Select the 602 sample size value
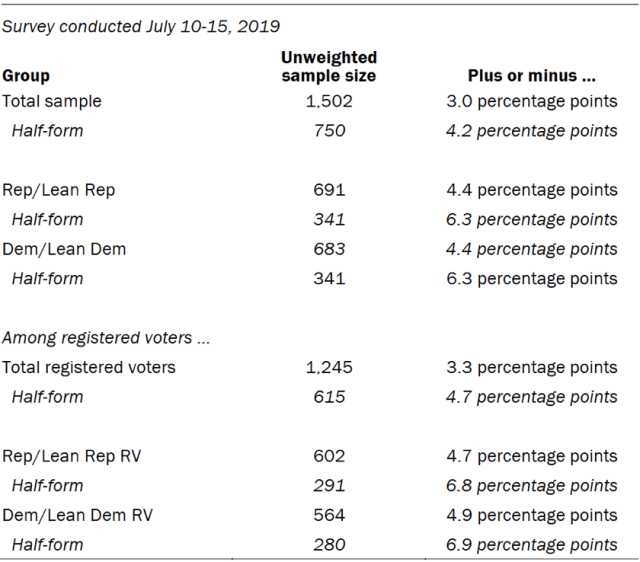This screenshot has height=562, width=640. [329, 456]
